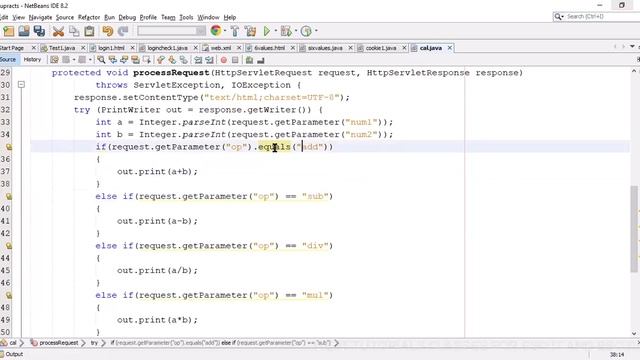The width and height of the screenshot is (640, 360).
Task: Click the Open Project toolbar icon
Action: coord(24,31)
